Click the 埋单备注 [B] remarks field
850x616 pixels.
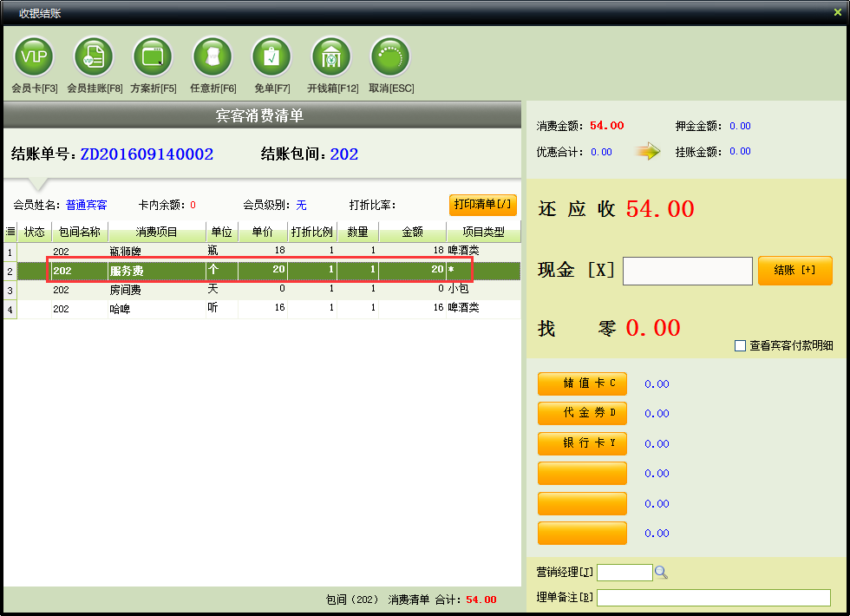click(x=713, y=598)
